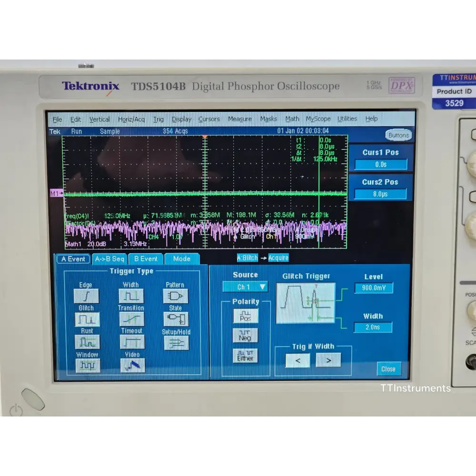This screenshot has height=476, width=476.
Task: Switch to the B Event tab
Action: click(x=146, y=258)
